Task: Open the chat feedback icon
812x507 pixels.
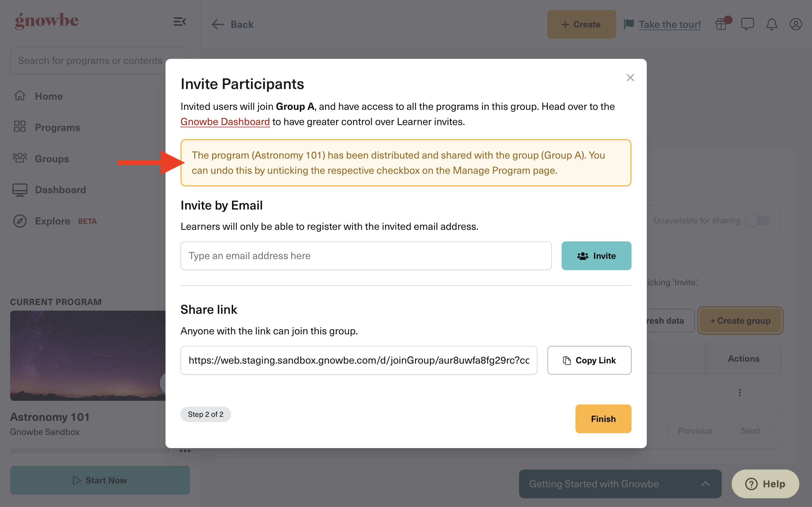Action: (x=748, y=24)
